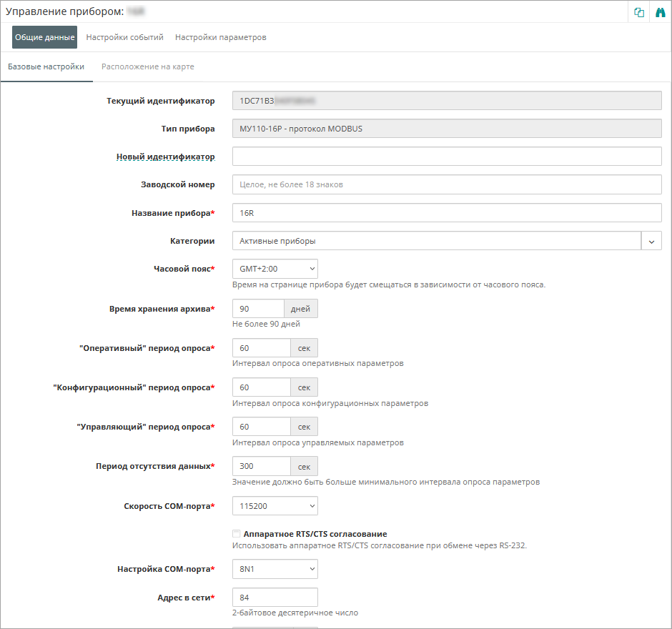Click the copy device icon
Image resolution: width=672 pixels, height=629 pixels.
[x=639, y=13]
